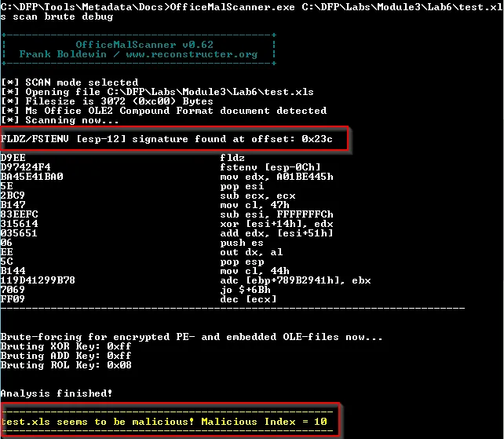Viewport: 504px width, 439px height.
Task: Click the yellow 'Malicious Index = 10' result
Action: coord(264,422)
